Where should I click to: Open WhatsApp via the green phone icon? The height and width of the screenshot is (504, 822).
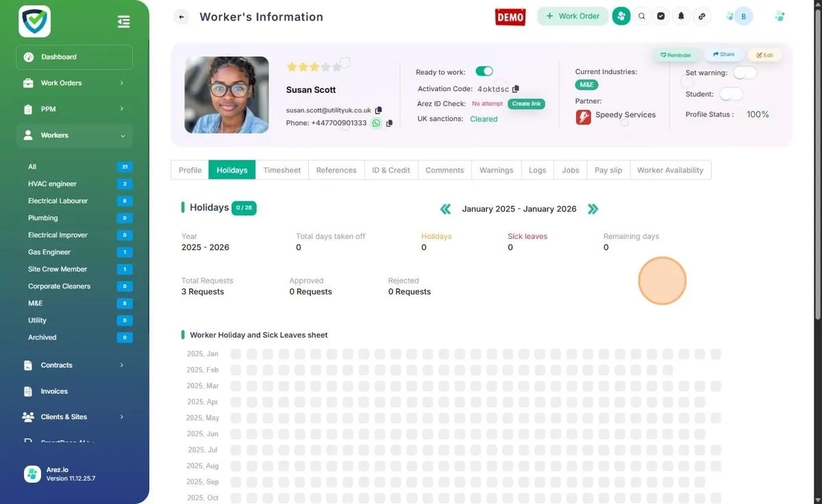376,123
